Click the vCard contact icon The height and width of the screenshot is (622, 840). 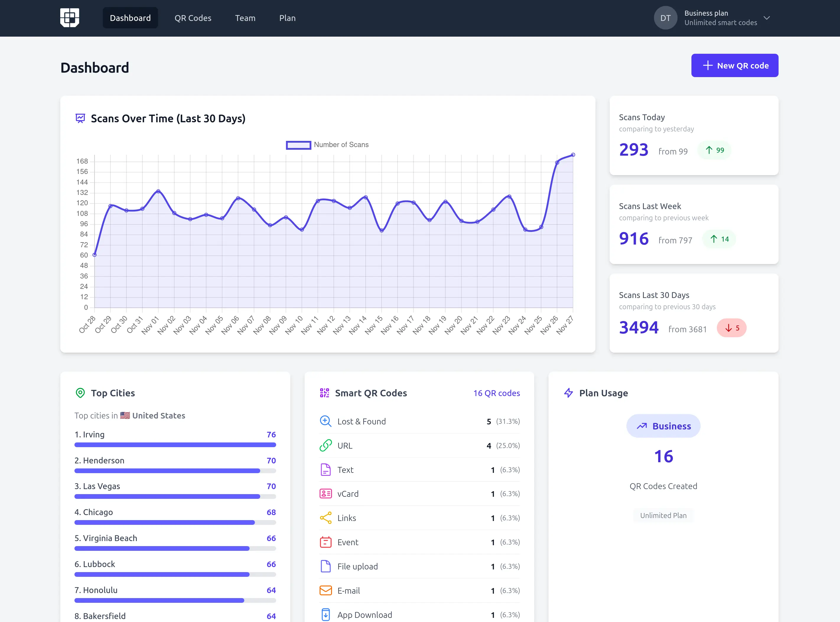pos(325,494)
